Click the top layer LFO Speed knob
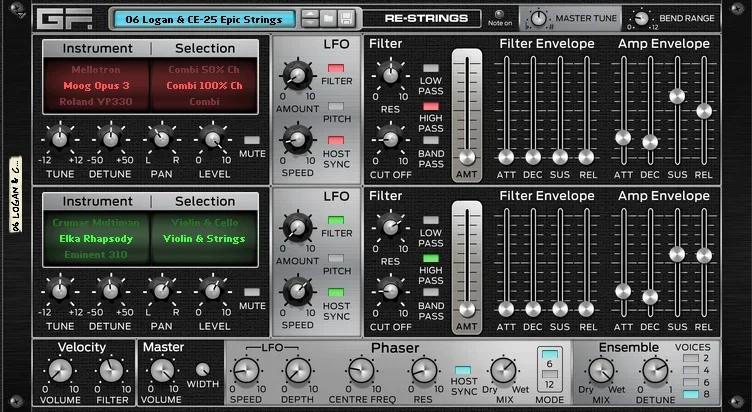 297,139
